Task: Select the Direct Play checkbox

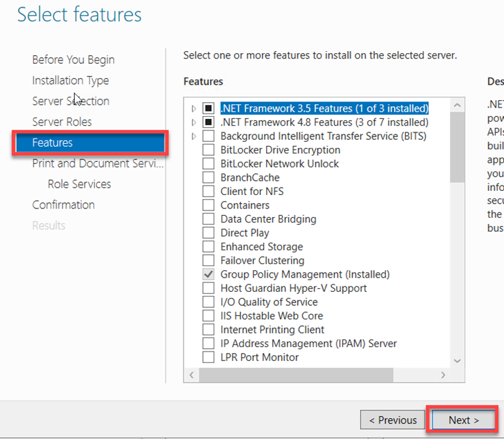Action: click(x=208, y=233)
